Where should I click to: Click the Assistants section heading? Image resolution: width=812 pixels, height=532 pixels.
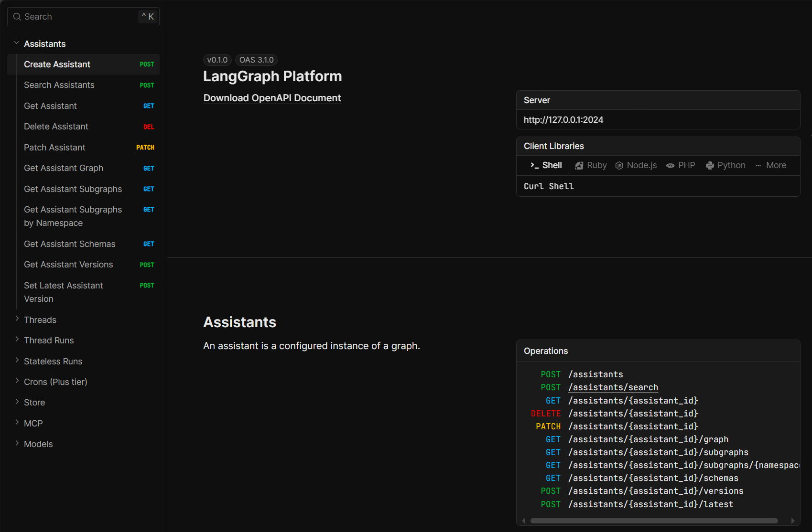[x=240, y=322]
